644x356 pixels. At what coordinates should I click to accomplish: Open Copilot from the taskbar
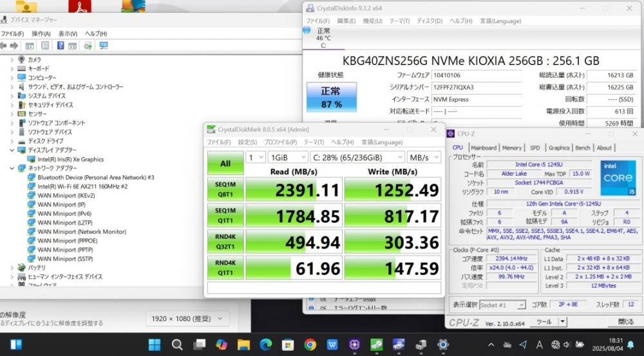click(x=222, y=344)
